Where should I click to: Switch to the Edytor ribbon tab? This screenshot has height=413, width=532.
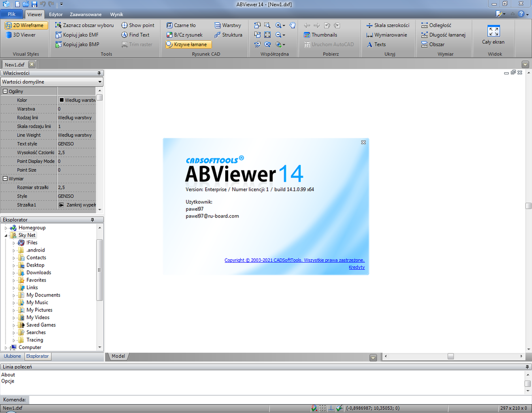click(x=56, y=14)
